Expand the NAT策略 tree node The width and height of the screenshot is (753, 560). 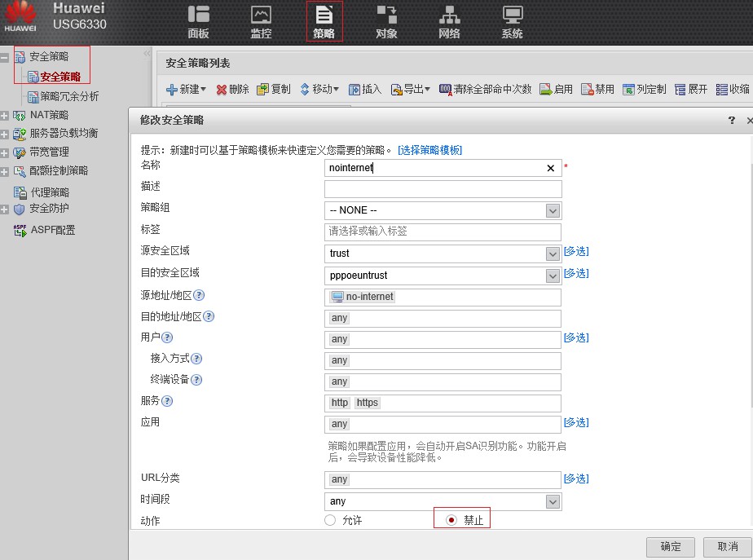[7, 115]
